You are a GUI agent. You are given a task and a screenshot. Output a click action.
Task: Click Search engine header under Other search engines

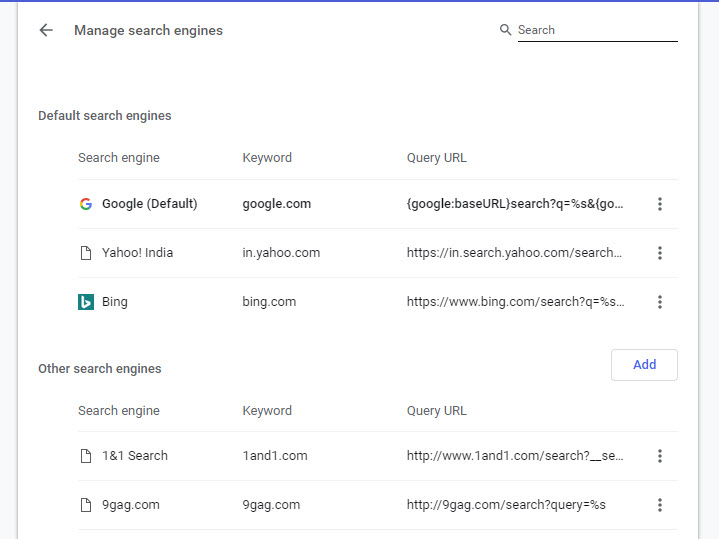119,411
